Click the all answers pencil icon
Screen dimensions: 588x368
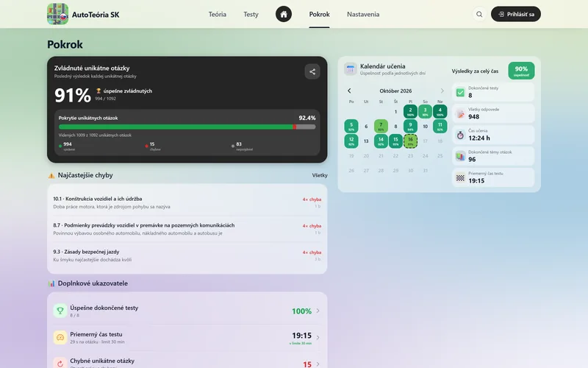pyautogui.click(x=460, y=114)
